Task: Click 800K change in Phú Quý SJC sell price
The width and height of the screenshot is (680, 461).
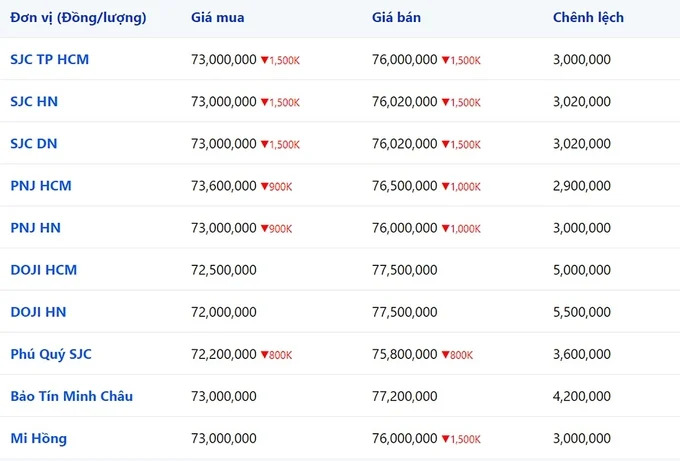Action: point(461,355)
